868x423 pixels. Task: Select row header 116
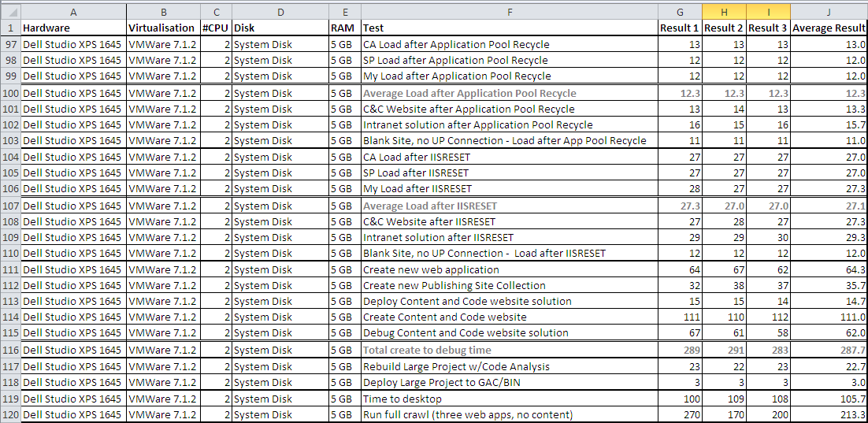click(10, 350)
